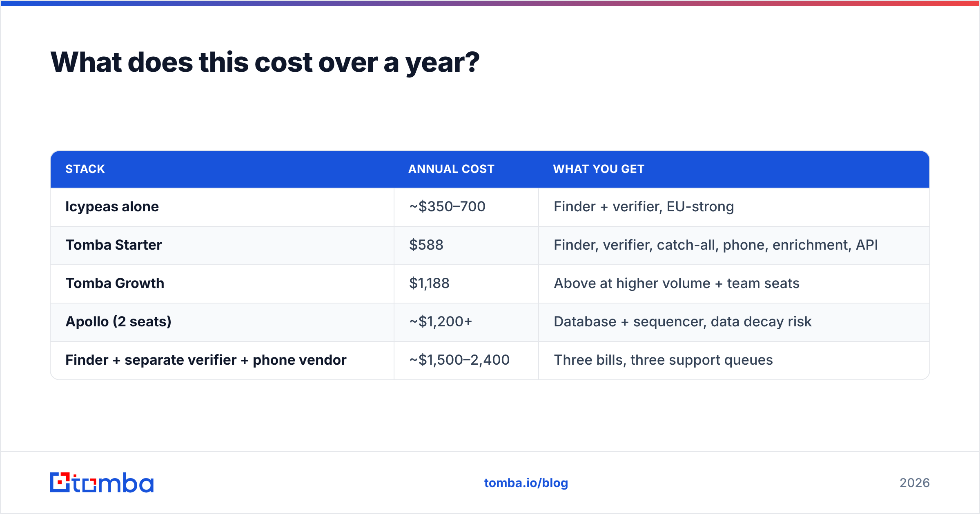Click 'Database + sequencer, data decay risk'
980x514 pixels.
coord(682,321)
